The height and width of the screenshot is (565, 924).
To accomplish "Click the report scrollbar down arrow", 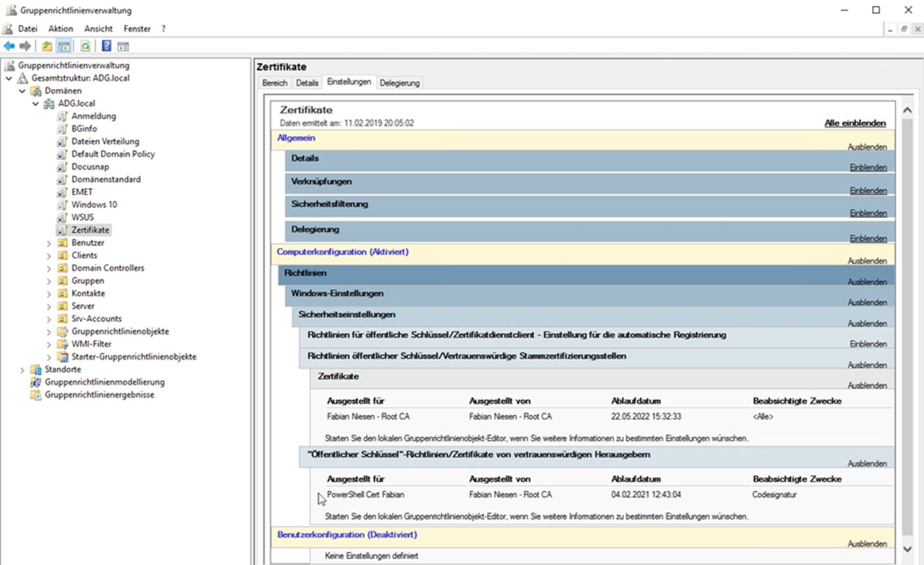I will [907, 549].
